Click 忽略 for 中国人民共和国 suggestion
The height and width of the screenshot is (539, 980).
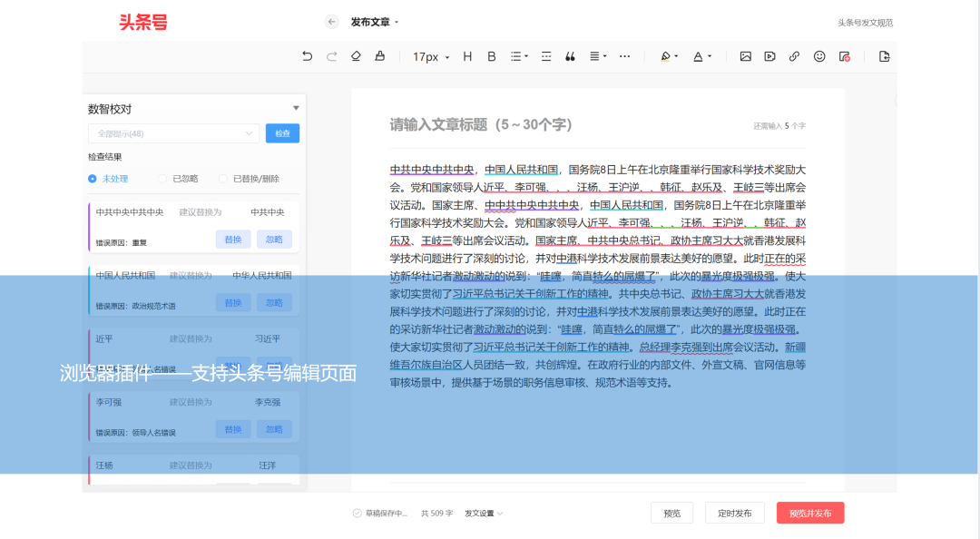[274, 303]
